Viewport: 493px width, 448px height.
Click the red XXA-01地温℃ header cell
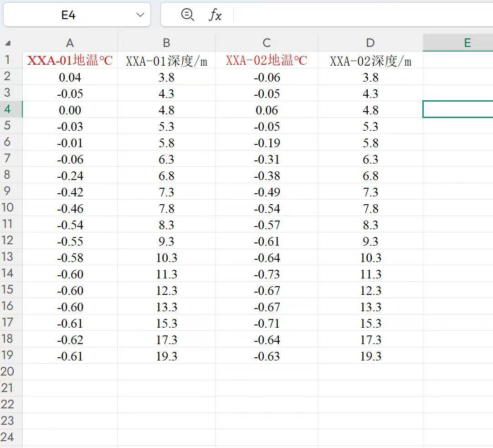pos(70,61)
